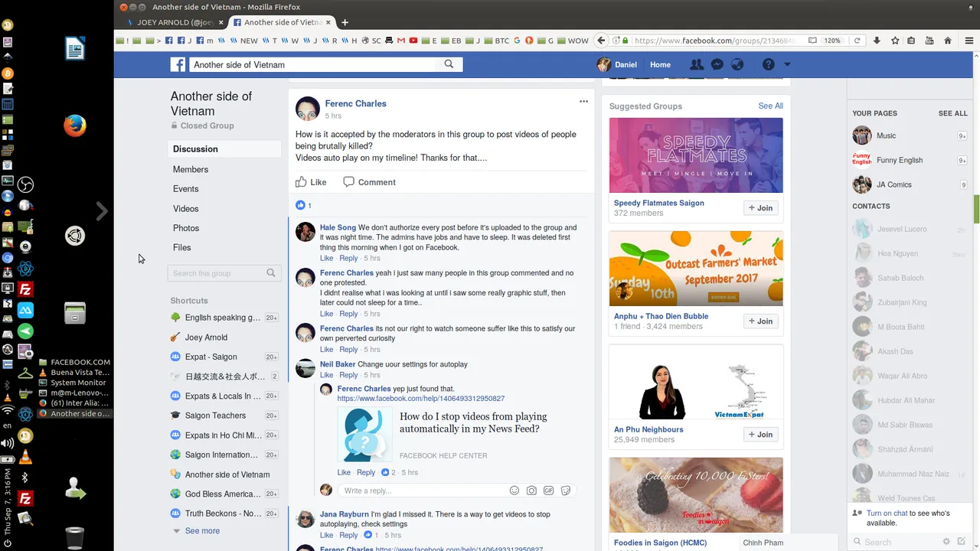Open the help center article preview thumbnail
Viewport: 980px width, 551px height.
click(364, 435)
